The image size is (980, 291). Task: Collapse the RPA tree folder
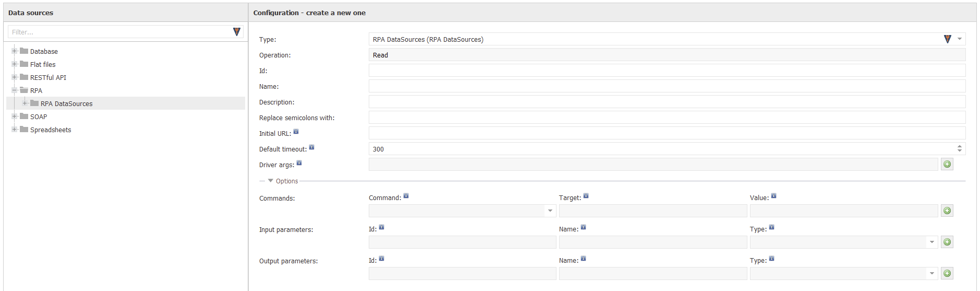(x=15, y=90)
